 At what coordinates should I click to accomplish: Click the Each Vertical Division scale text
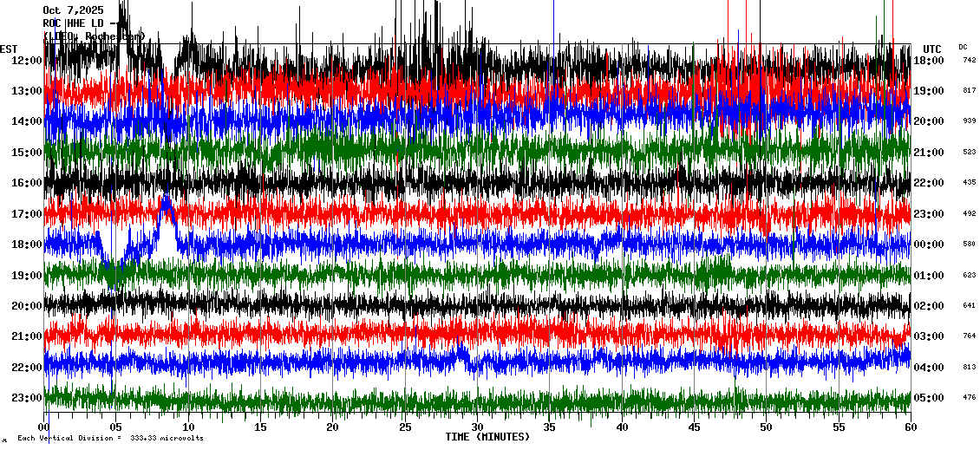pos(110,438)
